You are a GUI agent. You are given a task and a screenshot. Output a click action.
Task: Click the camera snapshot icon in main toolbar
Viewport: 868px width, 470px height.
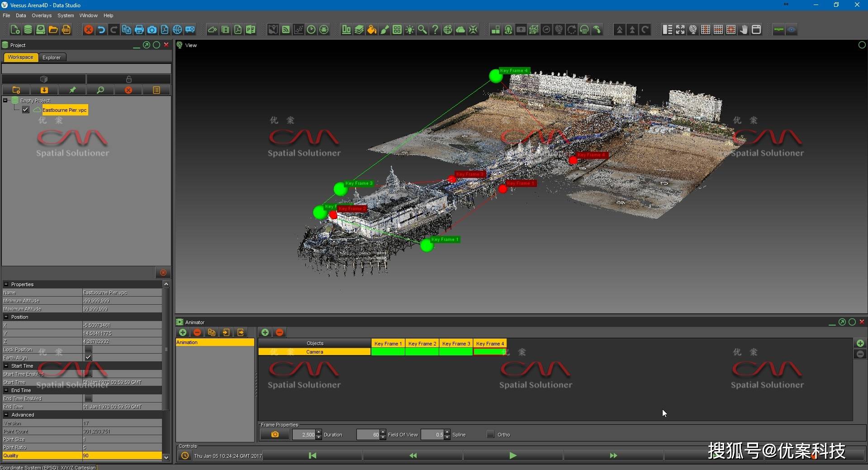click(x=152, y=30)
